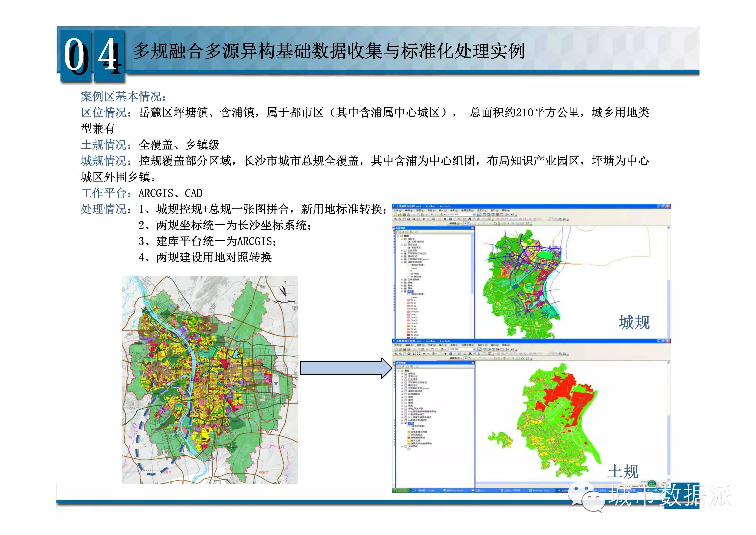Viewport: 756px width, 535px height.
Task: Check 道路名 layer in lower 土规 table of contents
Action: (x=406, y=374)
